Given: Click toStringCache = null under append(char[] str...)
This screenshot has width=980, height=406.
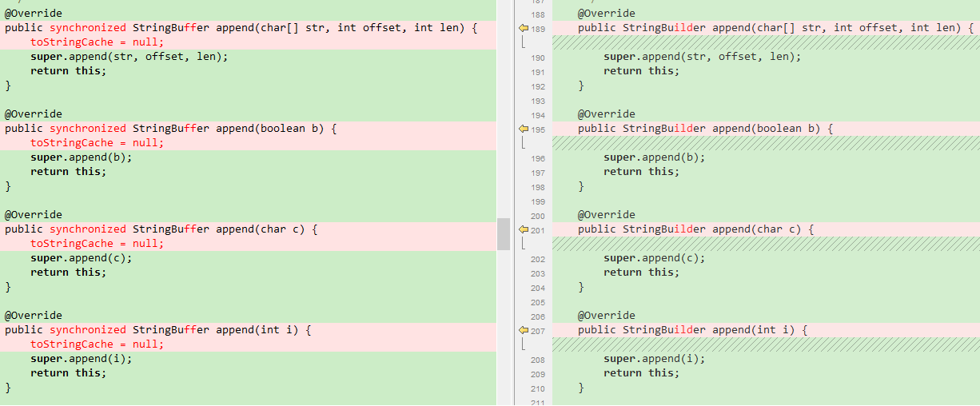Looking at the screenshot, I should (97, 42).
